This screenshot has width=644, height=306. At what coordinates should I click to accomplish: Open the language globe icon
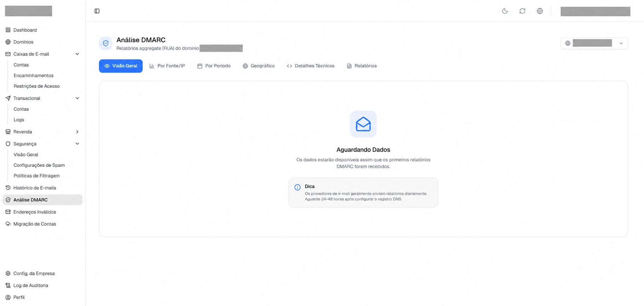click(x=540, y=11)
